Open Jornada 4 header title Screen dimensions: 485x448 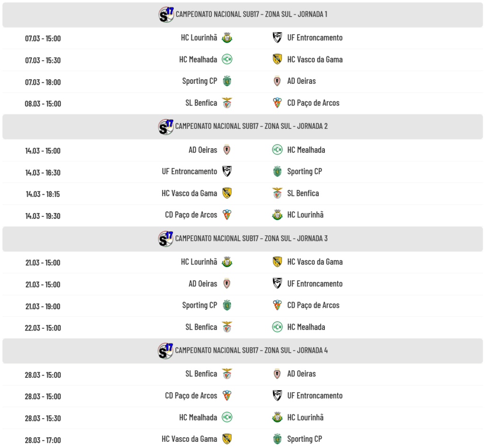coord(251,350)
